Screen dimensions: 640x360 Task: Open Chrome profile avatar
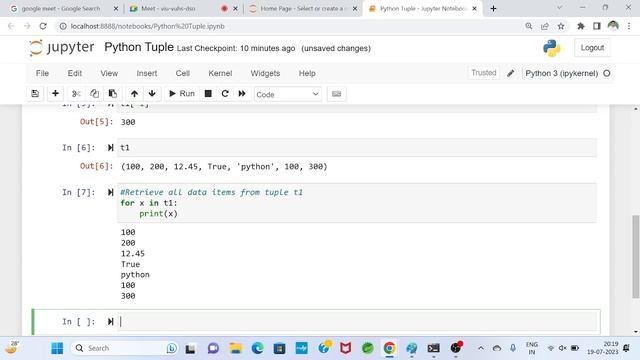613,26
